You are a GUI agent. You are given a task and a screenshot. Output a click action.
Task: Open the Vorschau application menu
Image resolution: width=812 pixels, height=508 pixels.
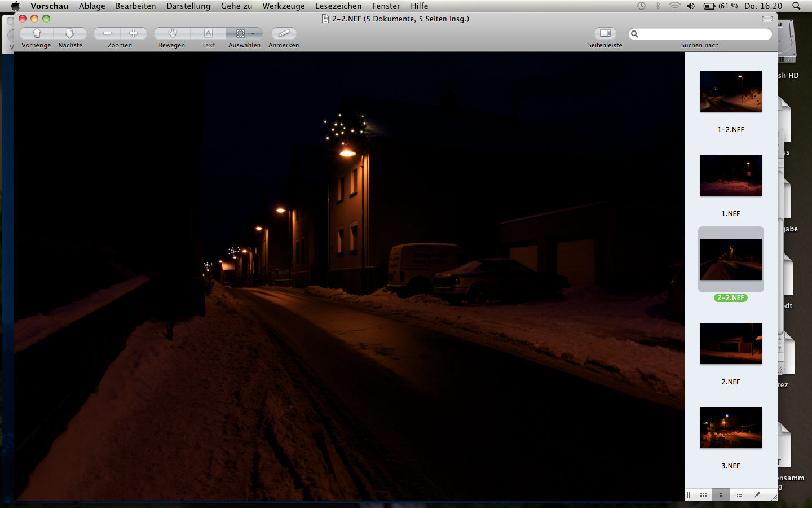click(50, 6)
